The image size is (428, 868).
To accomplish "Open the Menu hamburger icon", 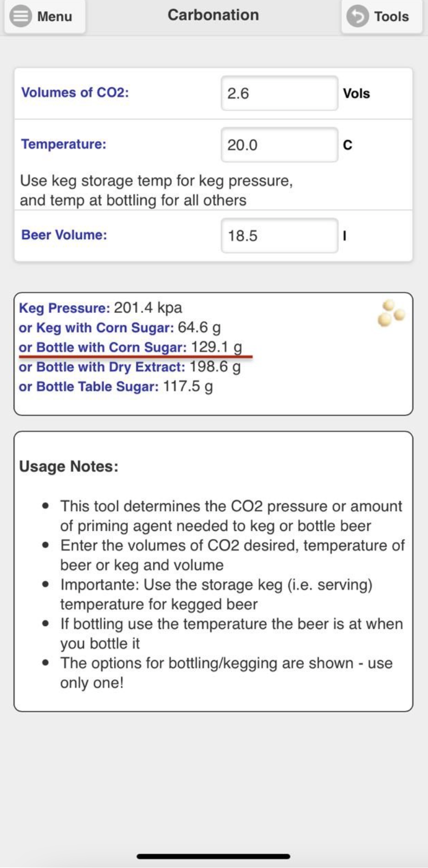I will click(x=21, y=16).
